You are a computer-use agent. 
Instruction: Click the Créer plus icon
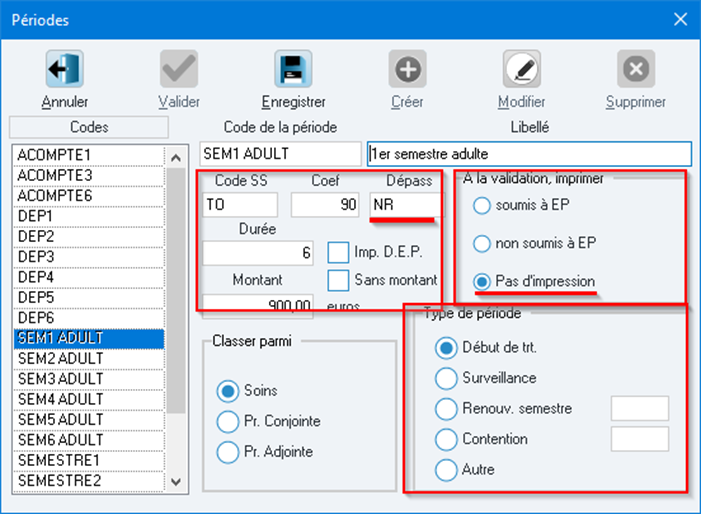tap(407, 68)
